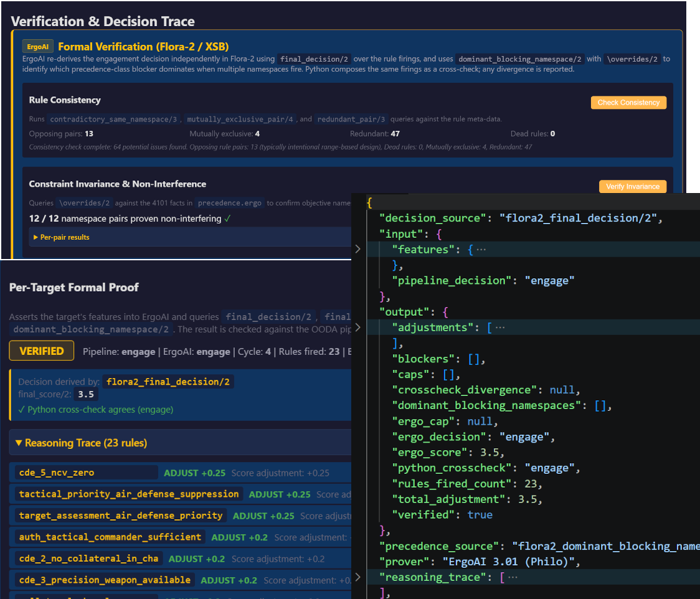Screen dimensions: 700x599
Task: Click the Formal Verification (Flora-2 / XSB) heading
Action: pyautogui.click(x=143, y=47)
